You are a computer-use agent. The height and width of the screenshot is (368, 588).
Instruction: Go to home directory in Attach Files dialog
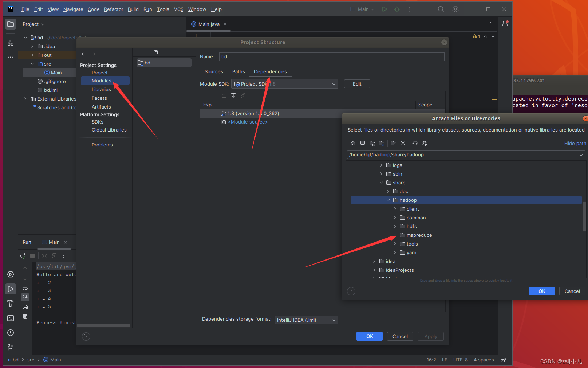coord(353,144)
